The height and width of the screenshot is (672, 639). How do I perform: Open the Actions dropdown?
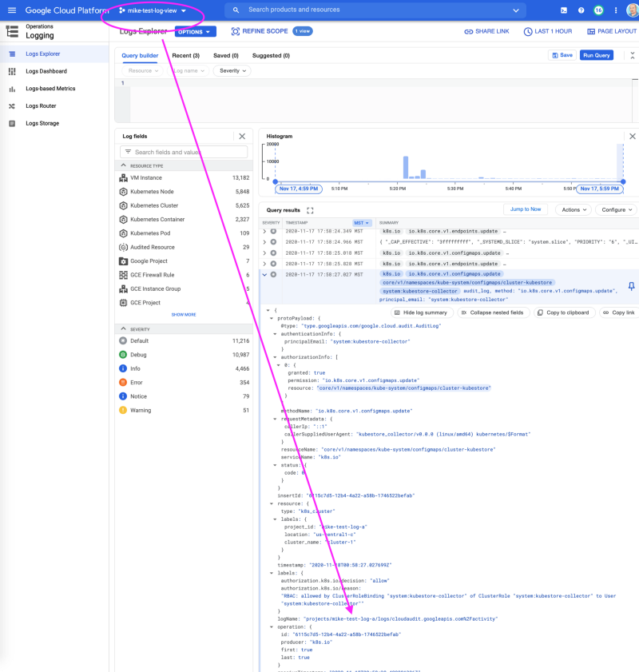[574, 210]
